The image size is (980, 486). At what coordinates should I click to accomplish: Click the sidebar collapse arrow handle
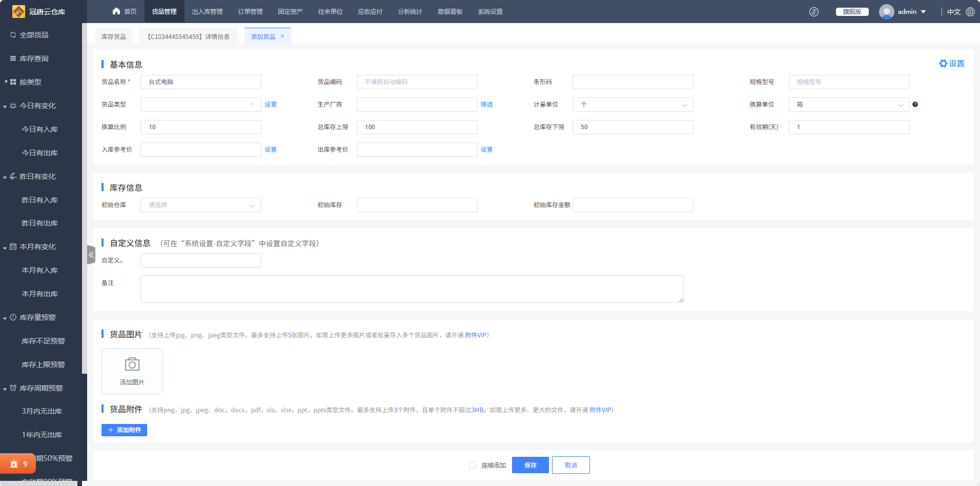point(91,255)
